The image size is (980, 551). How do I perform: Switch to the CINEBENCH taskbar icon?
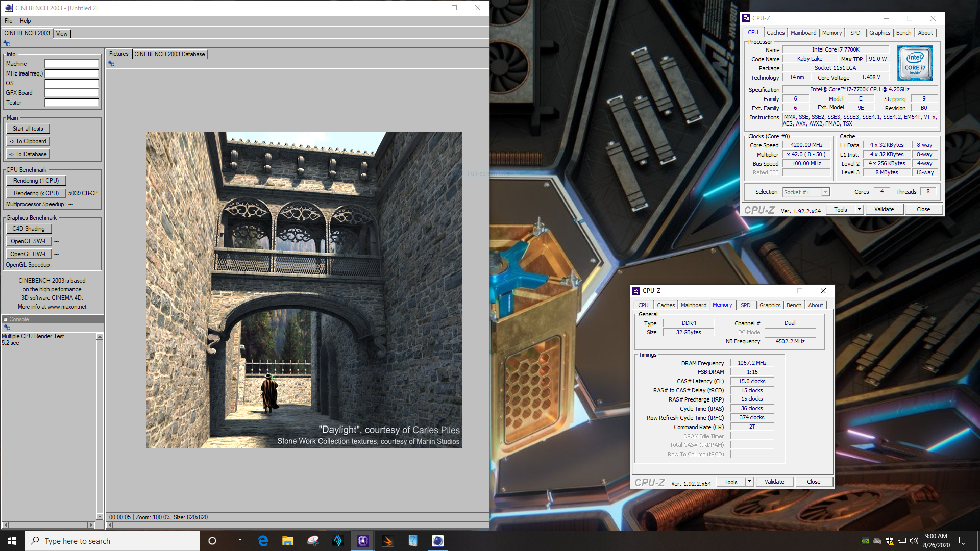[438, 541]
